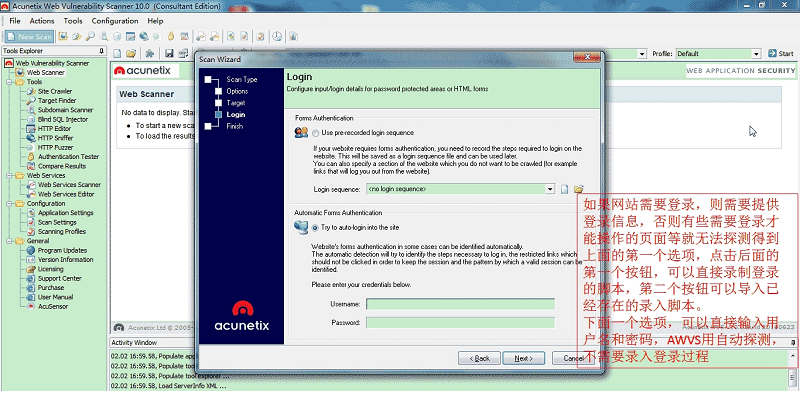
Task: Open the Scanning Profiles toolbar icon
Action: [260, 37]
